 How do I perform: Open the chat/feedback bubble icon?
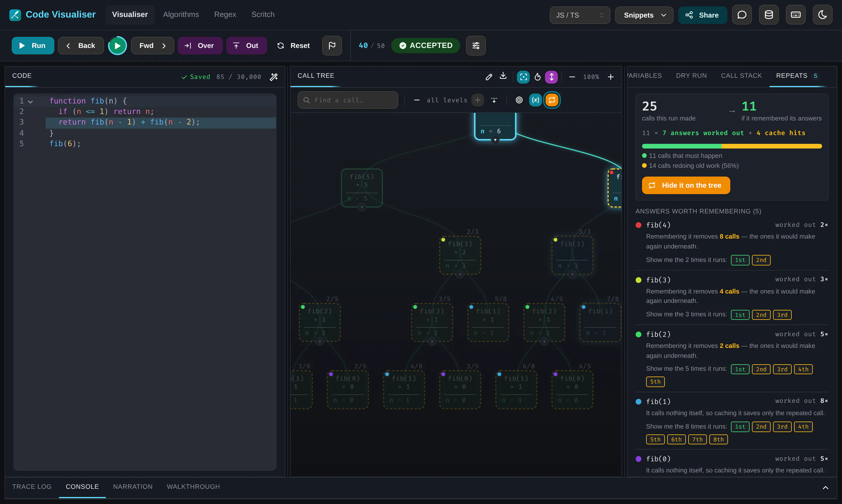point(742,15)
